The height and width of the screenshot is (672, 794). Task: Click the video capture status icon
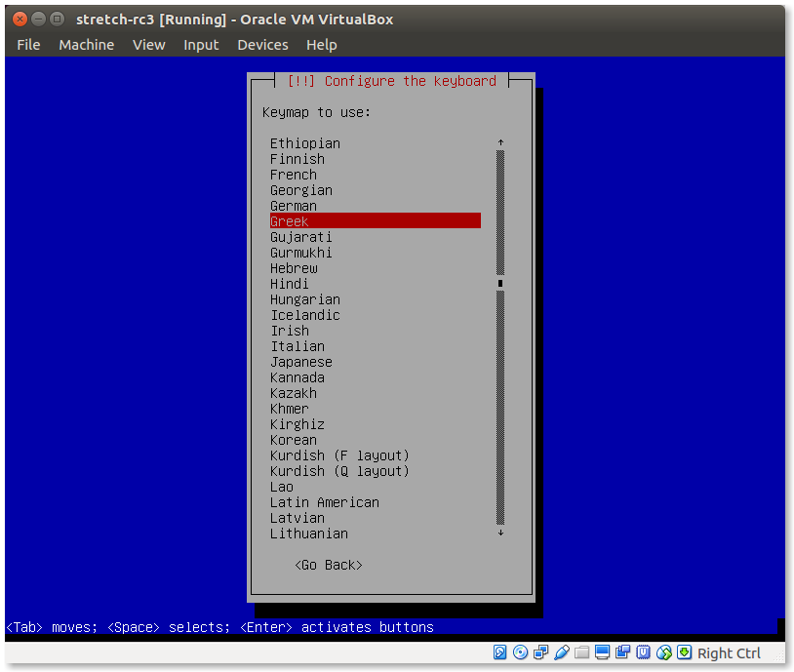pyautogui.click(x=622, y=652)
